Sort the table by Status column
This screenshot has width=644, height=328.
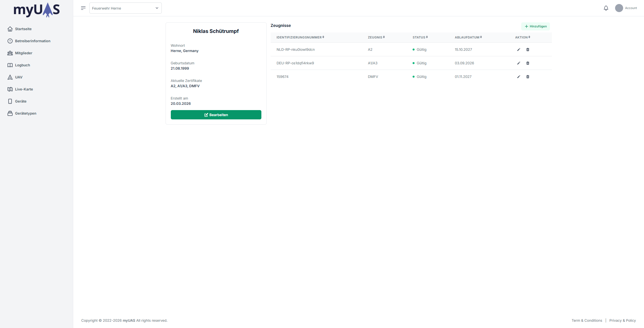(x=420, y=37)
